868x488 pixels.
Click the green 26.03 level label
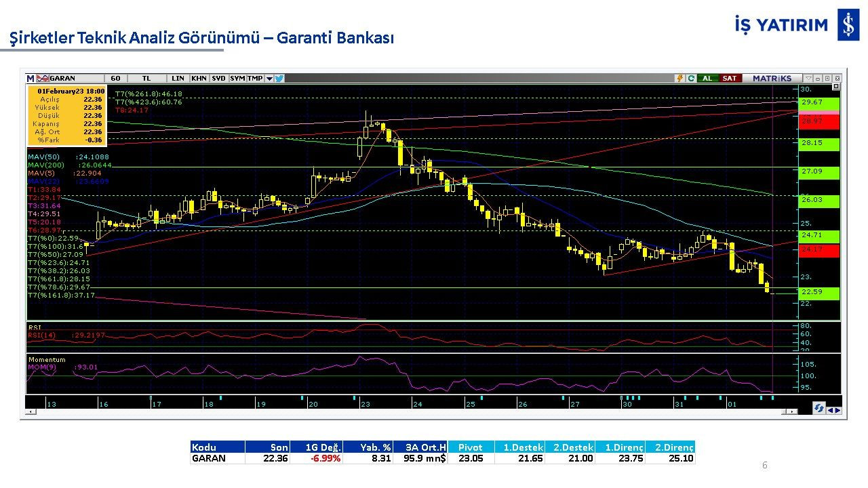819,200
